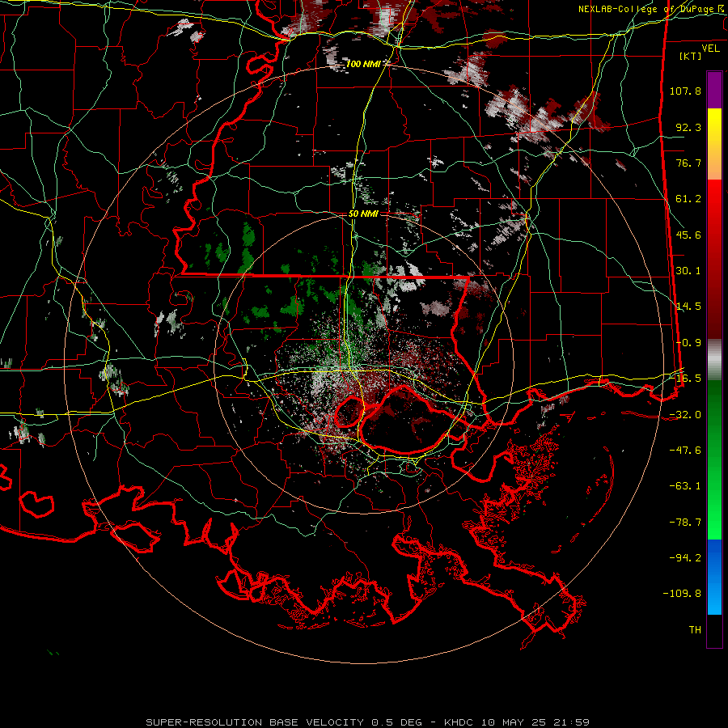
Task: Click the 61.2 velocity scale value
Action: (688, 199)
